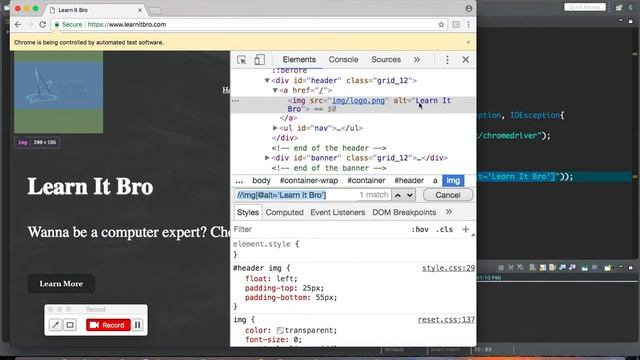Open the Styles tab
This screenshot has width=640, height=360.
click(x=248, y=212)
